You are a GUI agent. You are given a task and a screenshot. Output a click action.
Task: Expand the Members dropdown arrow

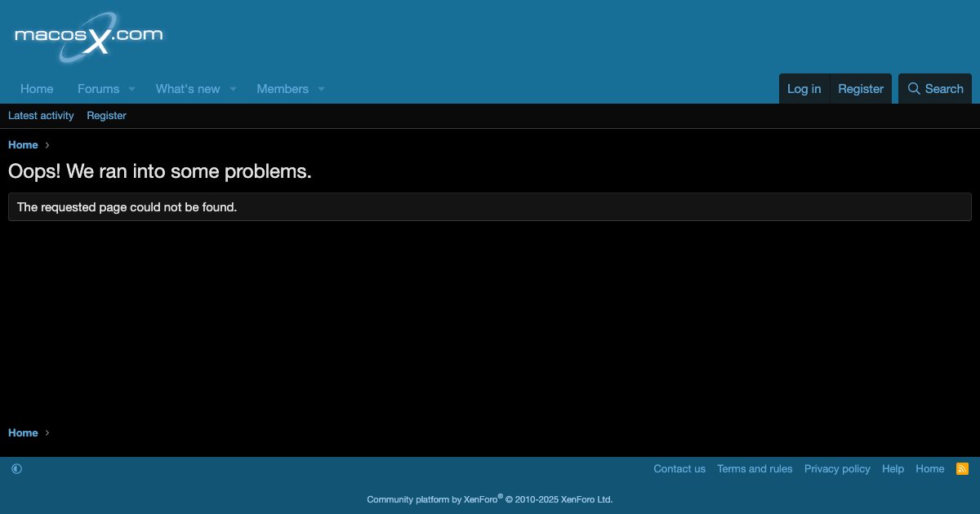click(x=321, y=89)
